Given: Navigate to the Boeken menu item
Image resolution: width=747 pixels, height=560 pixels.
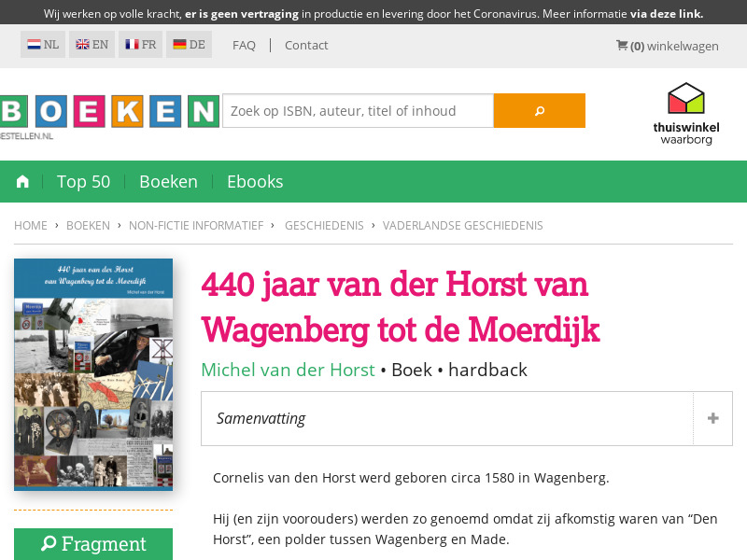Looking at the screenshot, I should (x=168, y=181).
